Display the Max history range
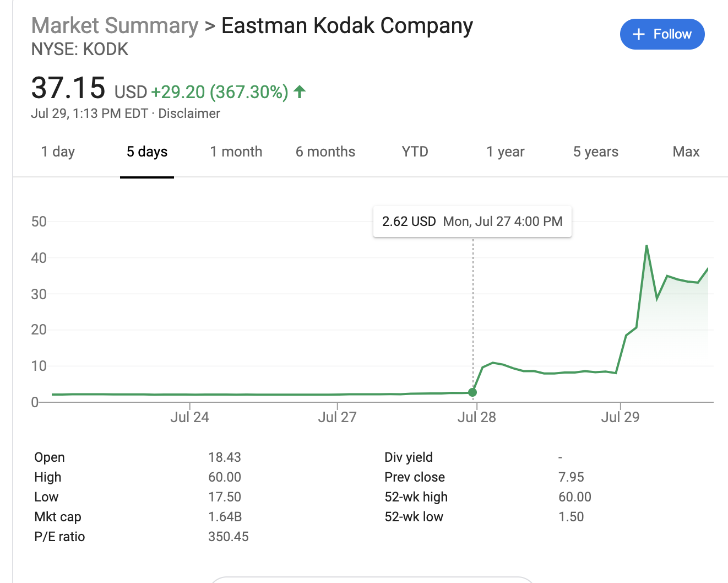 686,152
